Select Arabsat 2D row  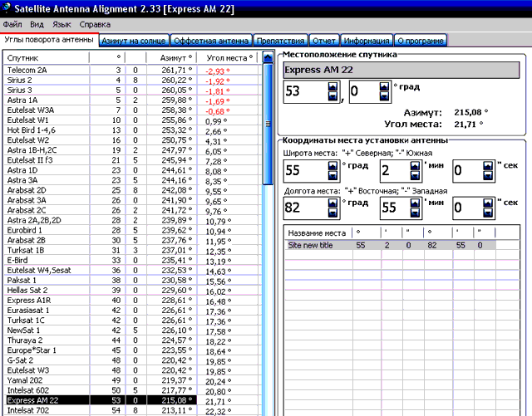point(132,190)
